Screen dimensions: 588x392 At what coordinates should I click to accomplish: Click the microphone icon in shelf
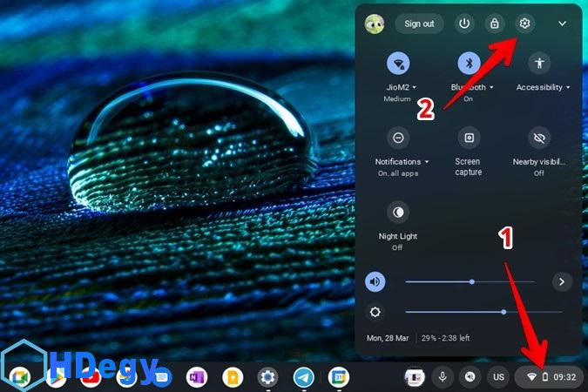point(443,376)
